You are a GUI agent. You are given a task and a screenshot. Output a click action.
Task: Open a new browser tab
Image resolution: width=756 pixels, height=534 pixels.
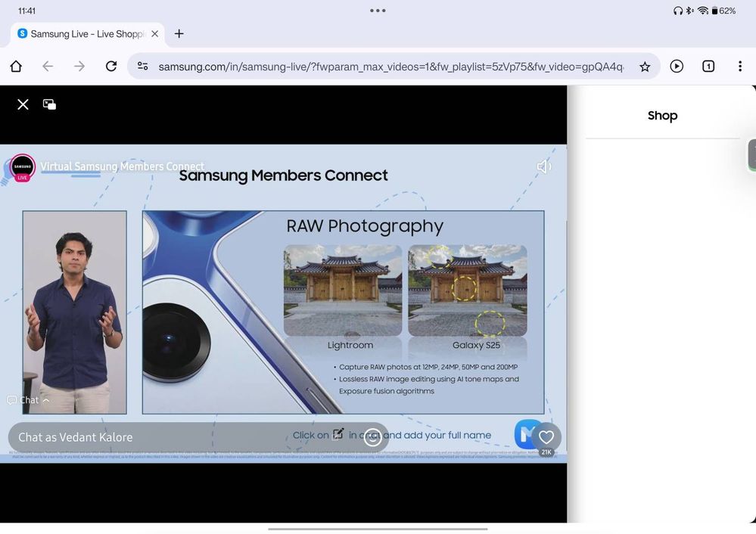(x=179, y=34)
